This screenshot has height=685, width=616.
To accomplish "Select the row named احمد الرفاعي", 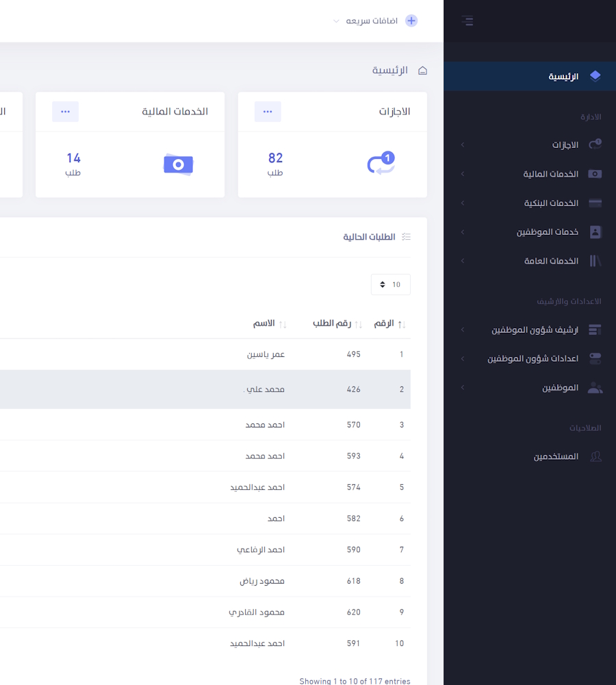I will pyautogui.click(x=205, y=549).
